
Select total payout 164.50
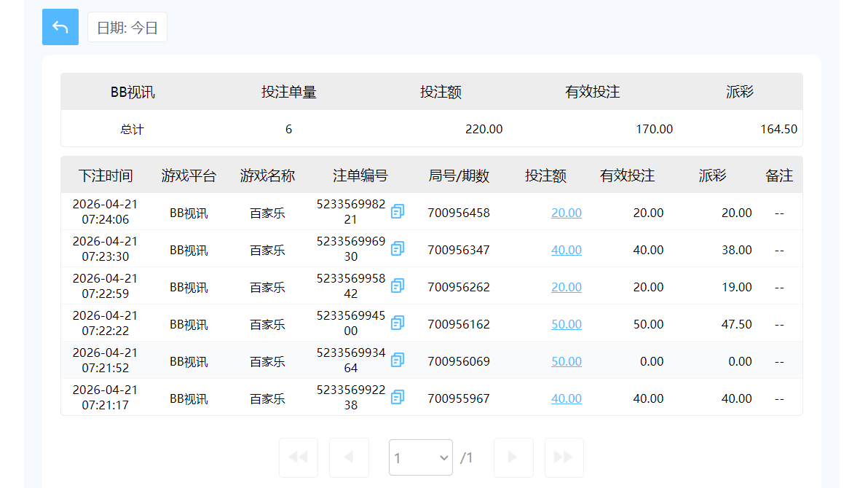pos(779,129)
